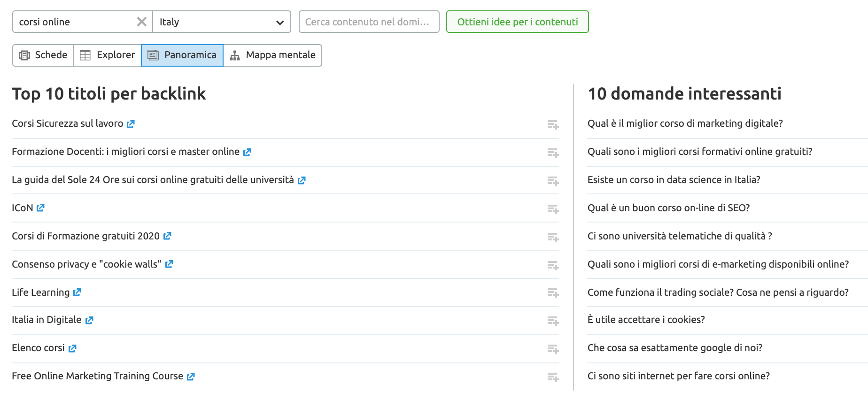Add 'Free Online Marketing Training Course' to list
The height and width of the screenshot is (400, 868).
click(553, 377)
